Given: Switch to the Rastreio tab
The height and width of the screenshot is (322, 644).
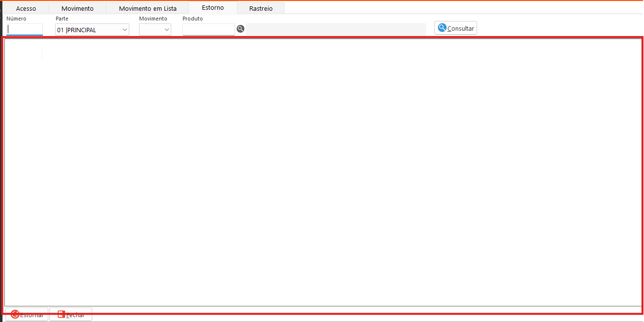Looking at the screenshot, I should 261,8.
